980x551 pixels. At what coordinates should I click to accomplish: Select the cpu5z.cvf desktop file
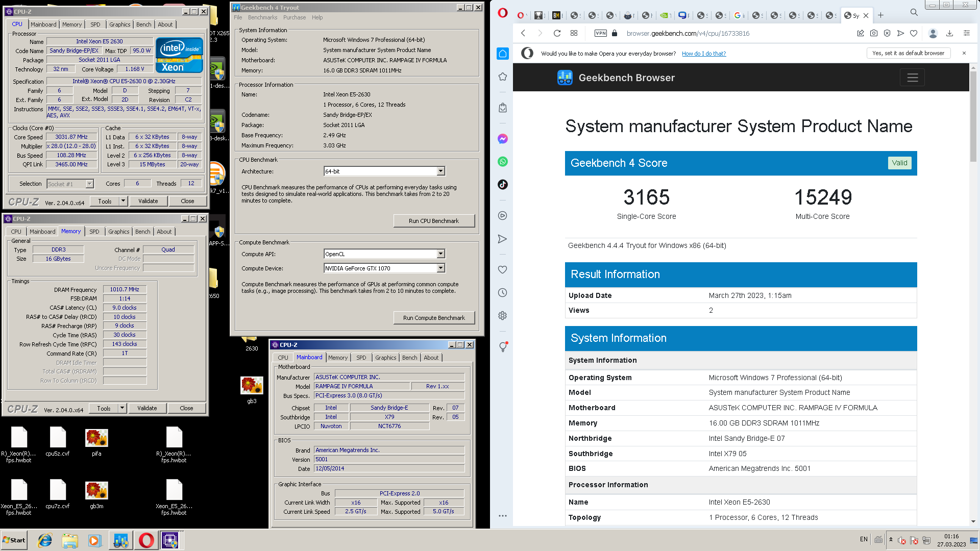[x=58, y=441]
